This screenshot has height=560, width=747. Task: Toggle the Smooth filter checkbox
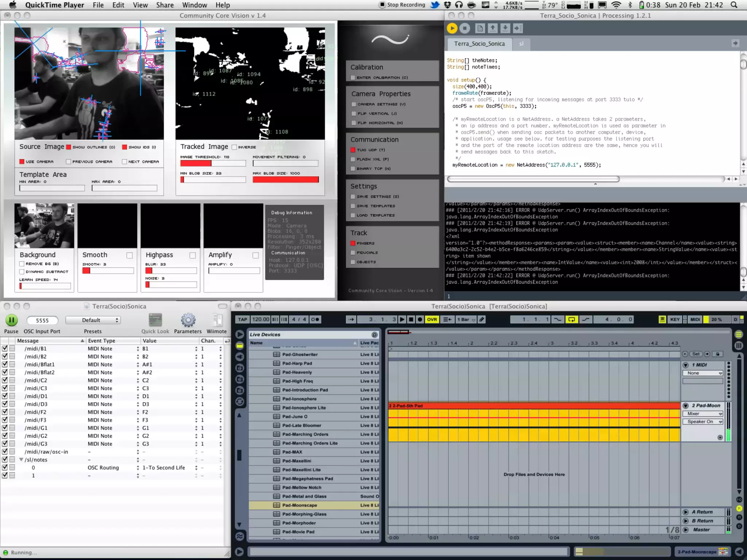(x=129, y=255)
